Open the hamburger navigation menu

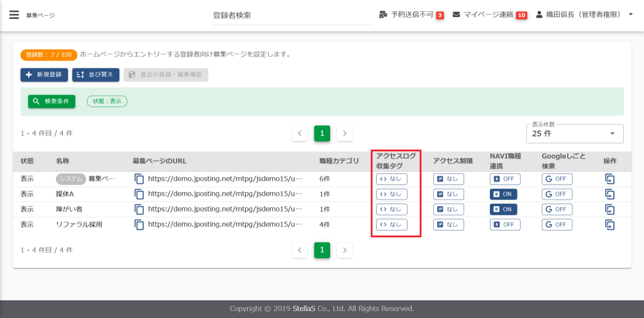(14, 14)
